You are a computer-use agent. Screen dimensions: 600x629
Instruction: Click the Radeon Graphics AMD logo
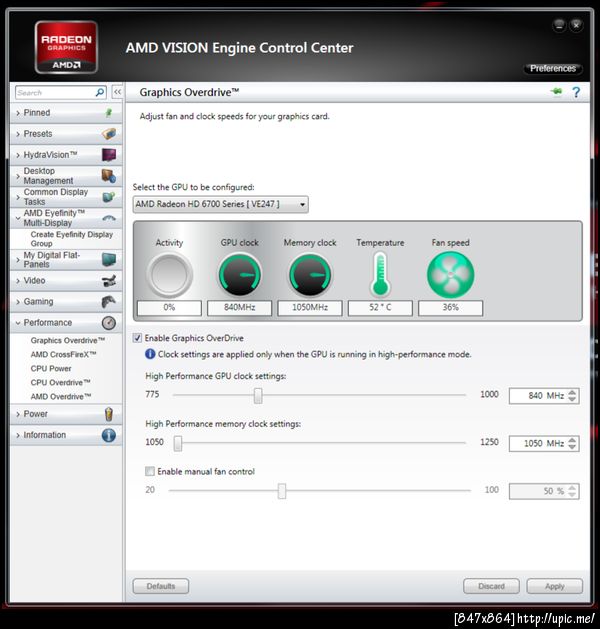coord(66,47)
